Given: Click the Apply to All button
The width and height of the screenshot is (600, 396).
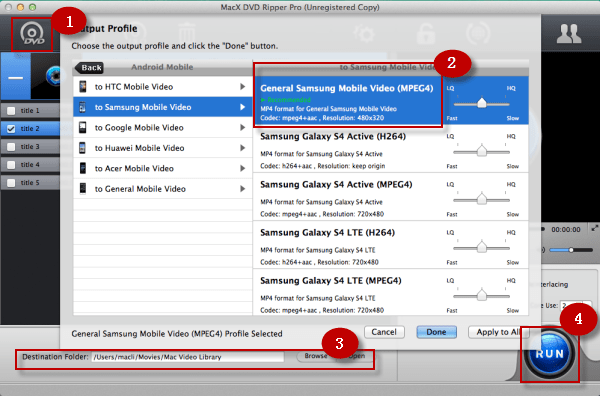Looking at the screenshot, I should [498, 332].
